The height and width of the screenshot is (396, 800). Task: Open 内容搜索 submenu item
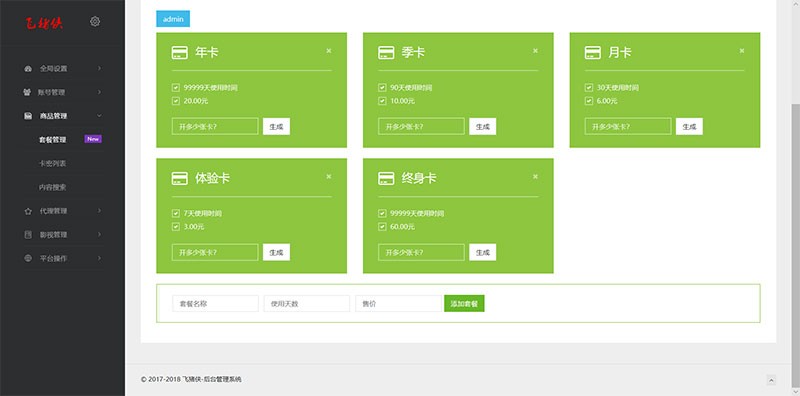(x=53, y=187)
